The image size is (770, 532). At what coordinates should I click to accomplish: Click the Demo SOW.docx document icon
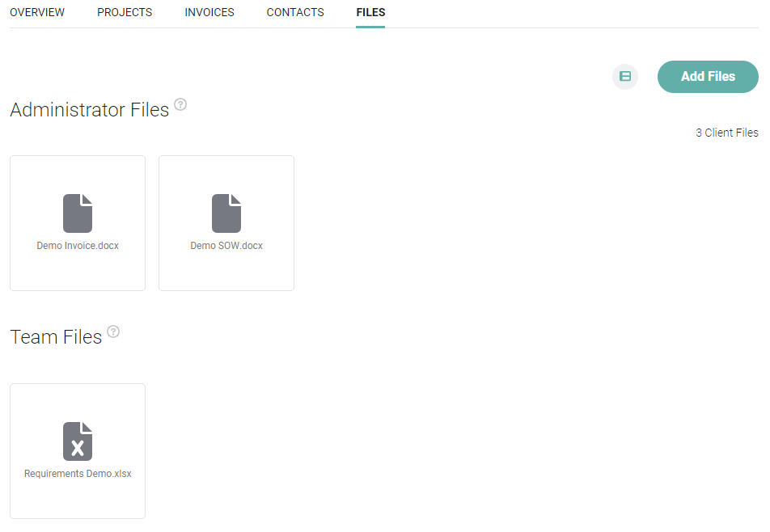tap(226, 213)
